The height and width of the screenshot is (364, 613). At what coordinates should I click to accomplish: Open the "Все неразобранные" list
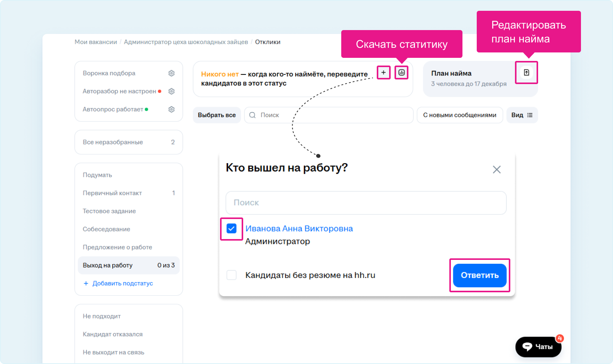coord(128,142)
